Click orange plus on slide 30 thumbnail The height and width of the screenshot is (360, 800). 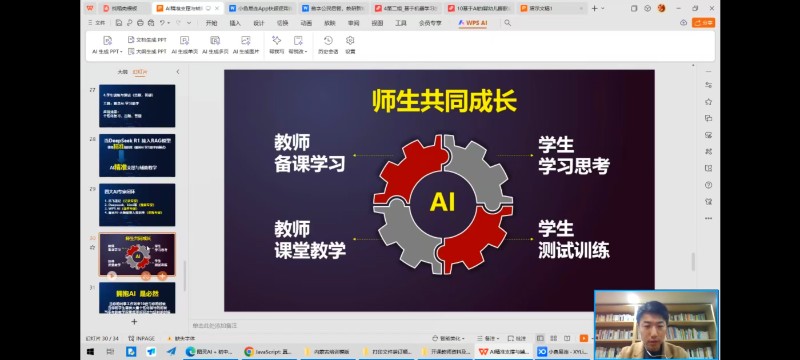162,276
